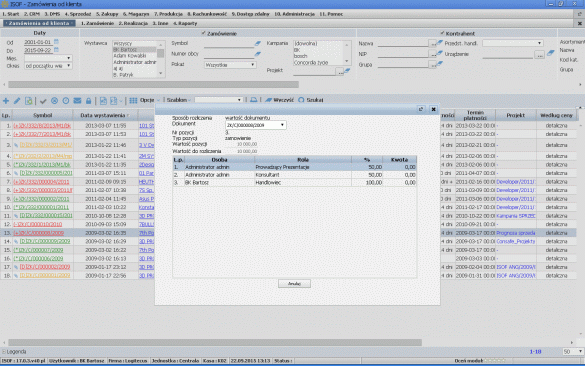Image resolution: width=585 pixels, height=366 pixels.
Task: Open the 4. Sprzedaż menu
Action: pos(78,14)
